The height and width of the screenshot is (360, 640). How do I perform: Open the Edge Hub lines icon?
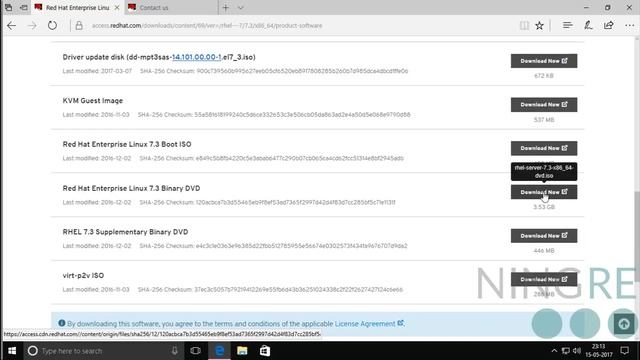tap(567, 25)
